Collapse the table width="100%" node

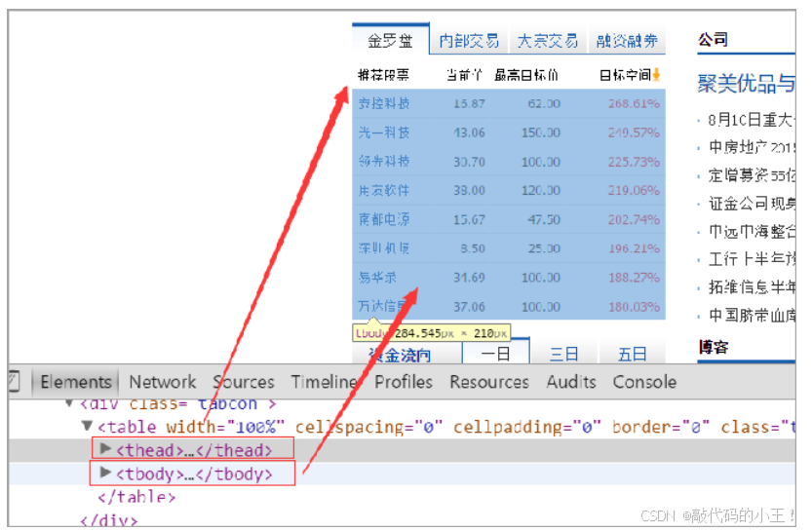87,426
